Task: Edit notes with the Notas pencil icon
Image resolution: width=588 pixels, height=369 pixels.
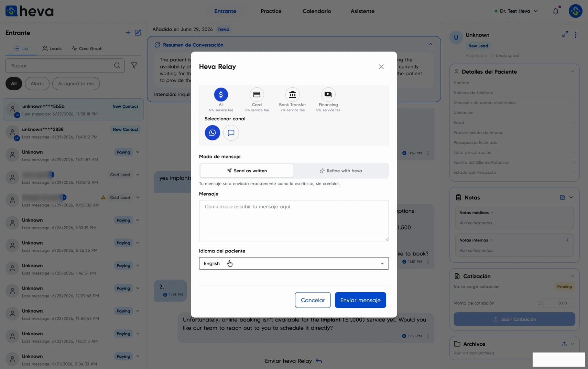Action: click(x=563, y=197)
